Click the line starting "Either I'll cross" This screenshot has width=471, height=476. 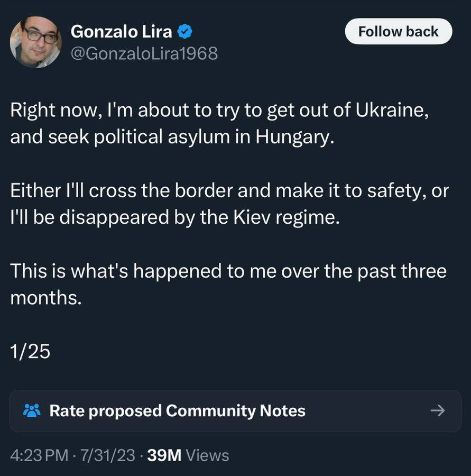pos(229,192)
